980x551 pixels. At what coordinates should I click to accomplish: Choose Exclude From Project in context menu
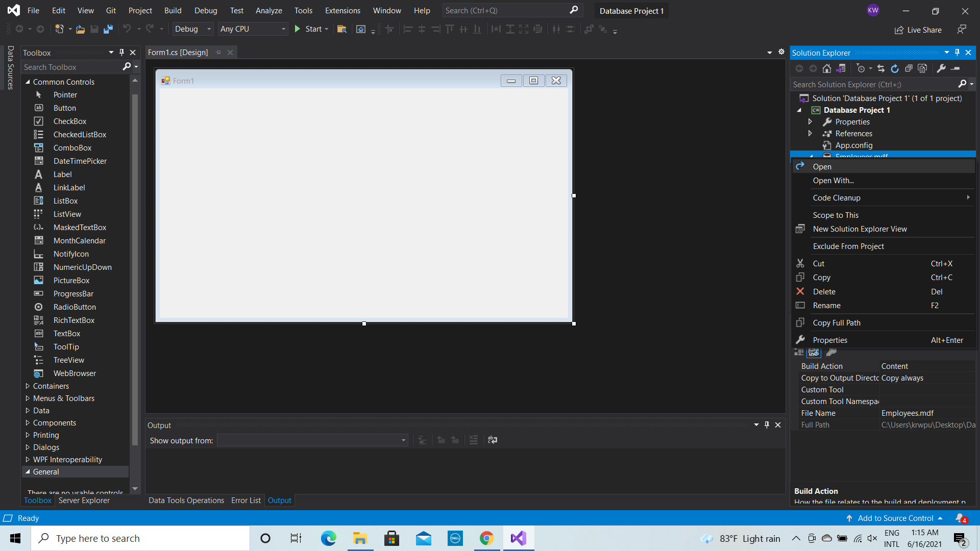point(848,246)
